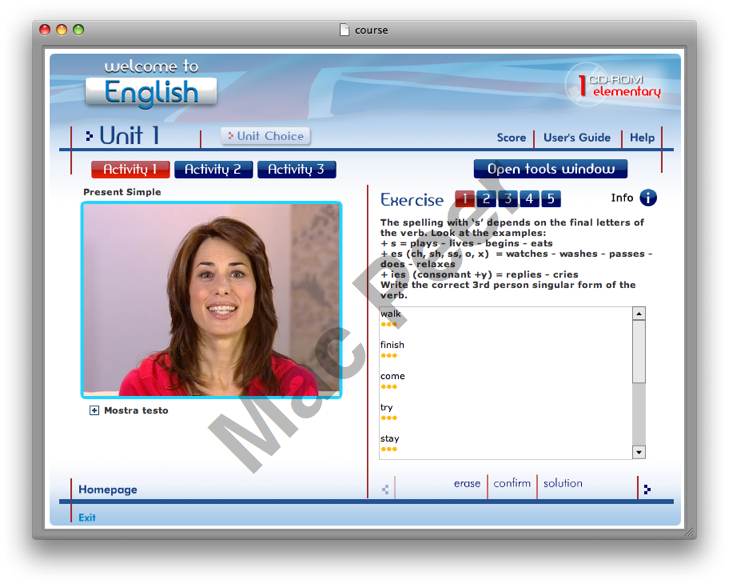Image resolution: width=729 pixels, height=584 pixels.
Task: Click the next exercise arrow icon
Action: pos(646,489)
